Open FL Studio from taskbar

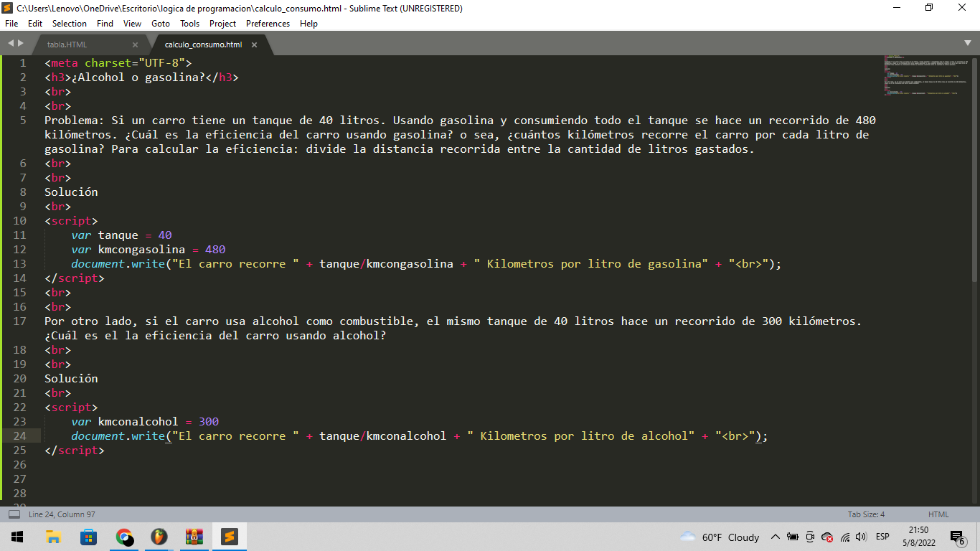(x=159, y=537)
